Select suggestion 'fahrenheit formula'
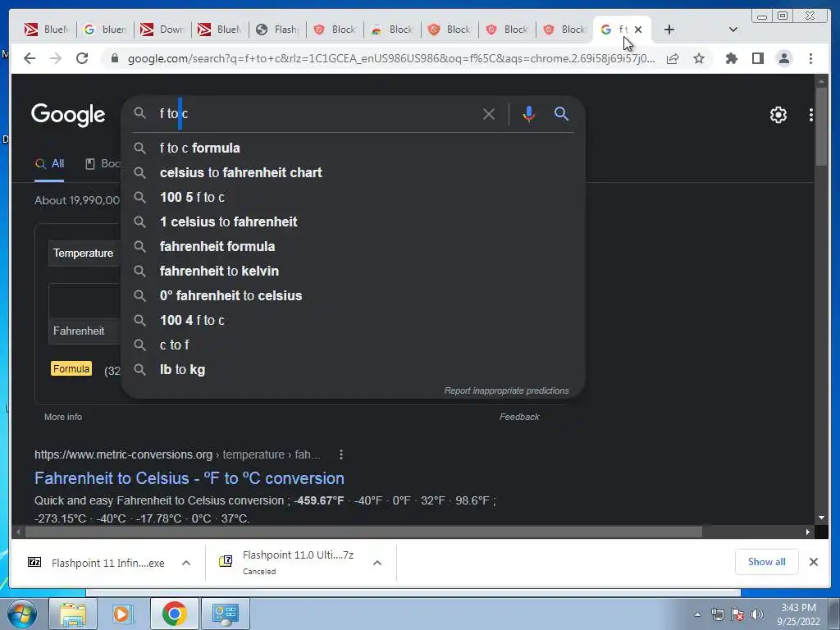This screenshot has height=630, width=840. point(354,246)
